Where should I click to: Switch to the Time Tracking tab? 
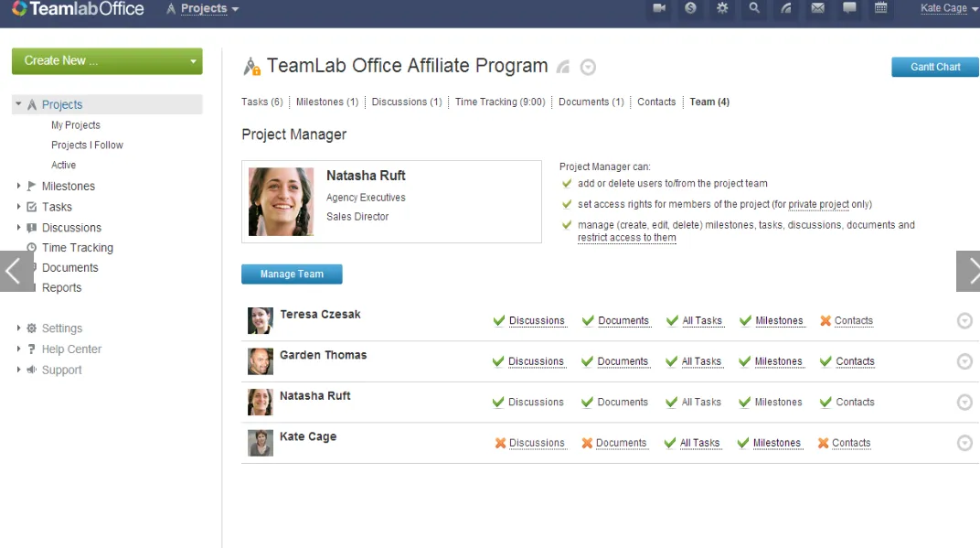(x=500, y=102)
